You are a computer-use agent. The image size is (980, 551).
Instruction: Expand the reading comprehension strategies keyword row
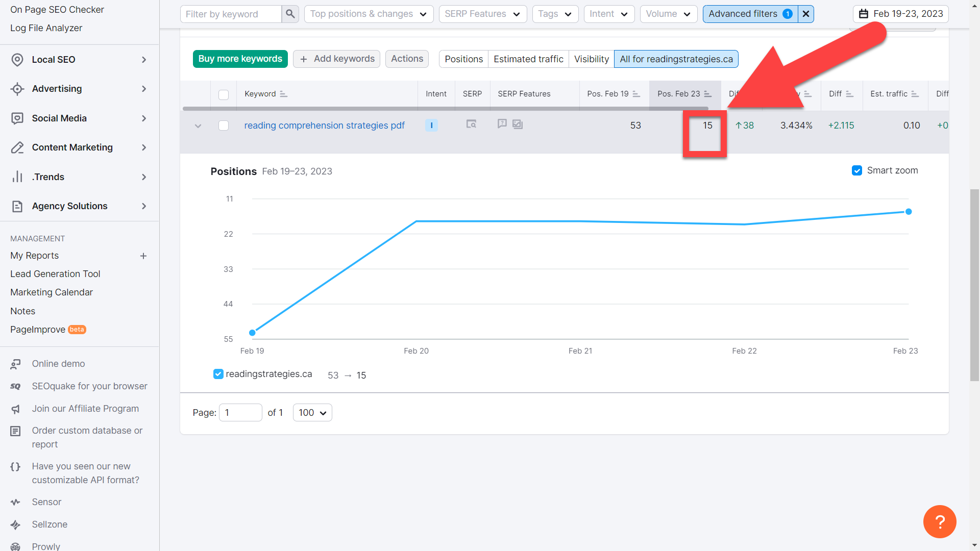click(x=198, y=126)
